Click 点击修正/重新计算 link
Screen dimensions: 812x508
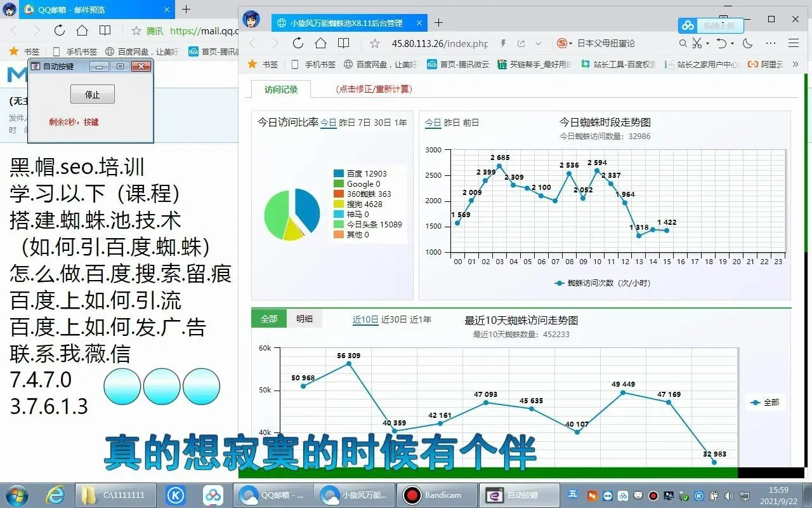click(374, 90)
